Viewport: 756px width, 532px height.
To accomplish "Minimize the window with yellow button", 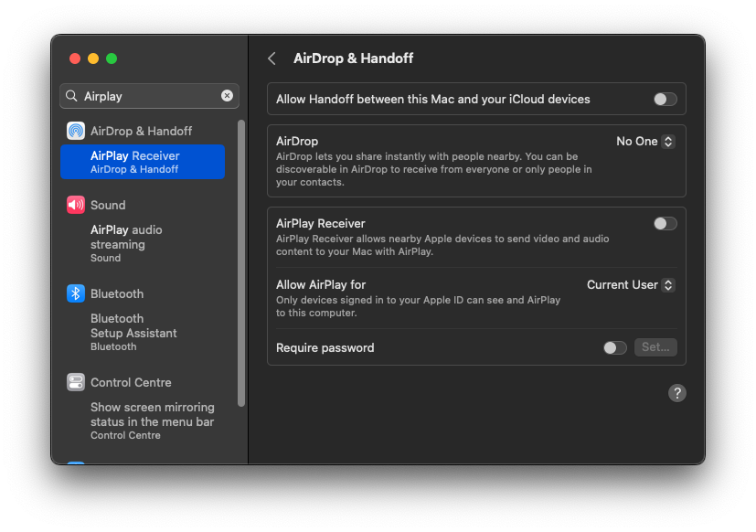I will tap(93, 59).
